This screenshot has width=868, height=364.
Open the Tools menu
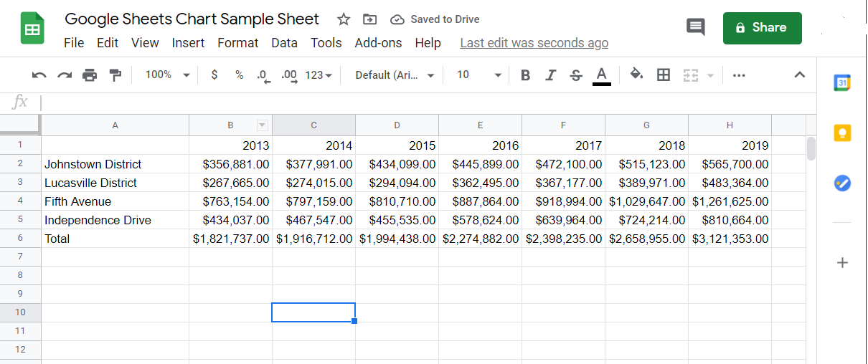pyautogui.click(x=326, y=43)
